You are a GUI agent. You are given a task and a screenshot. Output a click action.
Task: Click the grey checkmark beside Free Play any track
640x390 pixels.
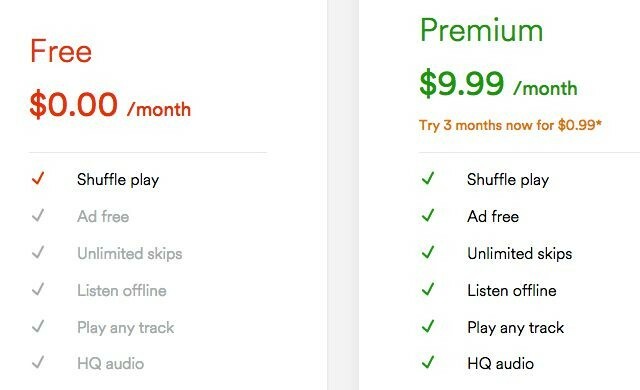(38, 326)
